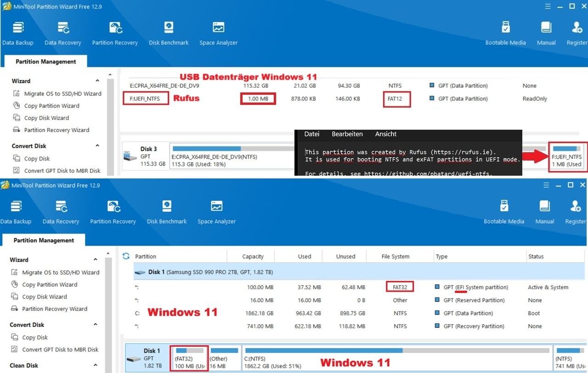Open the Ansicht menu in the text editor
Screen dimensions: 588x373
[386, 134]
